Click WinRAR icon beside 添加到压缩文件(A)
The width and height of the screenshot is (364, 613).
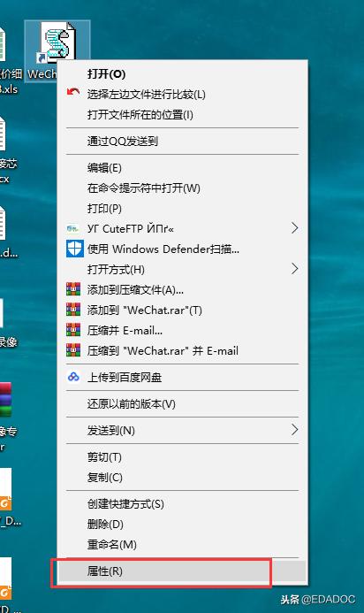[73, 289]
